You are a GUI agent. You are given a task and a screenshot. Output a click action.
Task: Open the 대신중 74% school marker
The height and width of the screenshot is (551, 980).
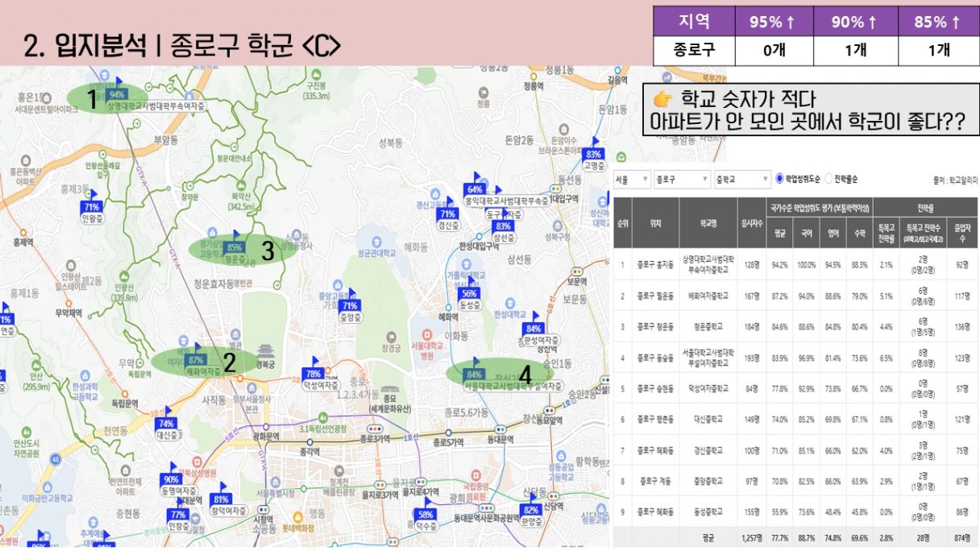click(x=166, y=423)
